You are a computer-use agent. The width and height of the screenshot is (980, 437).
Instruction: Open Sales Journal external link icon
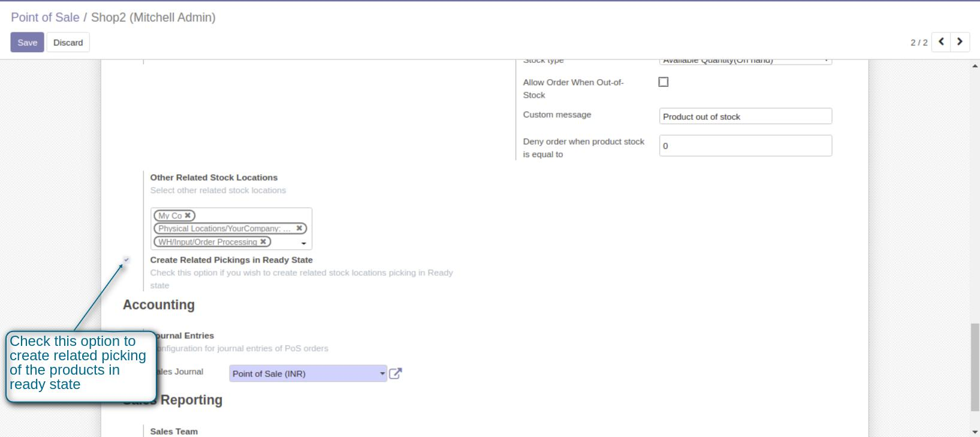point(395,373)
